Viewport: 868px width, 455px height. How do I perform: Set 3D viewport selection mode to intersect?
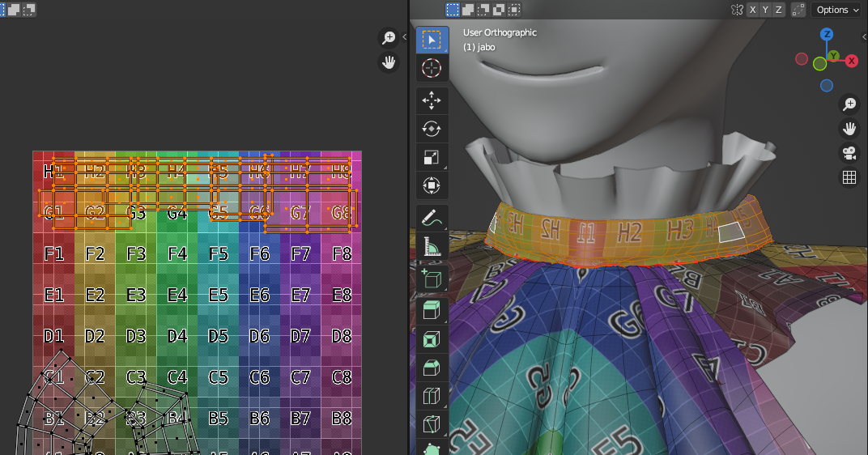(x=514, y=10)
